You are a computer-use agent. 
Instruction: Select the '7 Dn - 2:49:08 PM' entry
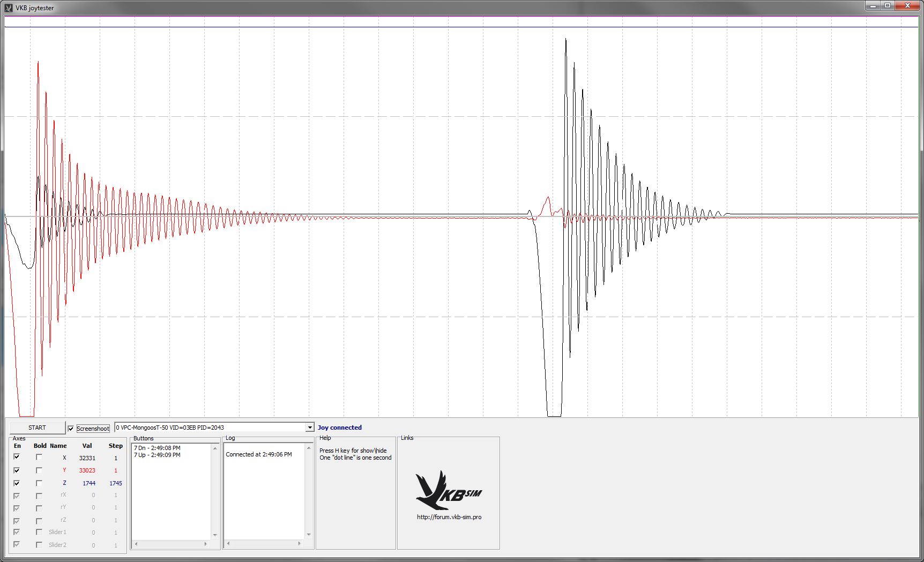click(x=157, y=448)
